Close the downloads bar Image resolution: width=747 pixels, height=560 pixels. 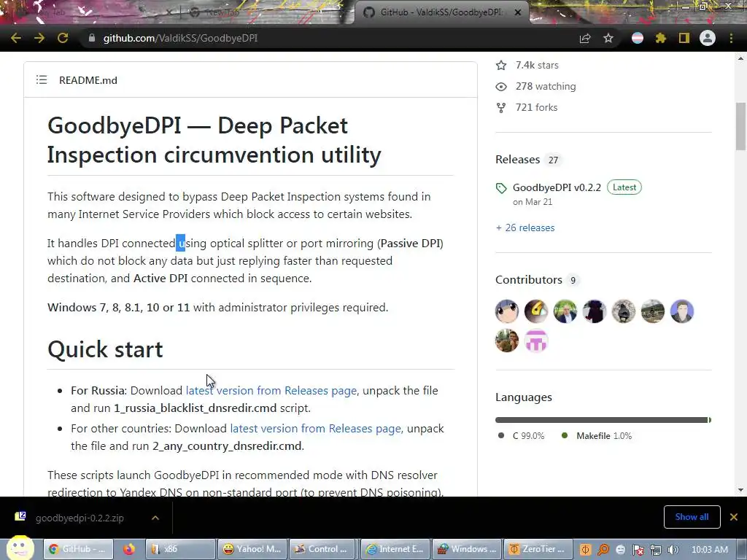pyautogui.click(x=734, y=517)
